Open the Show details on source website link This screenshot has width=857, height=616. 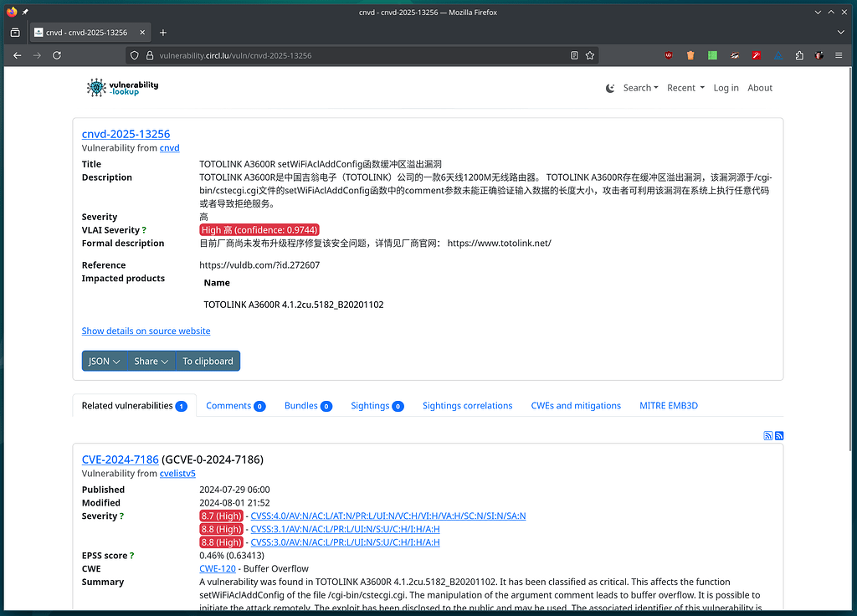pyautogui.click(x=146, y=331)
